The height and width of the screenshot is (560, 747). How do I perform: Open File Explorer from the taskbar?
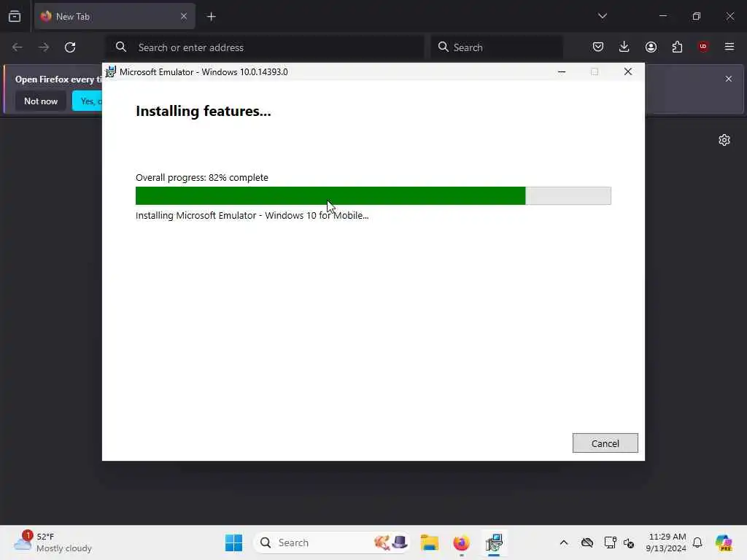pos(429,542)
